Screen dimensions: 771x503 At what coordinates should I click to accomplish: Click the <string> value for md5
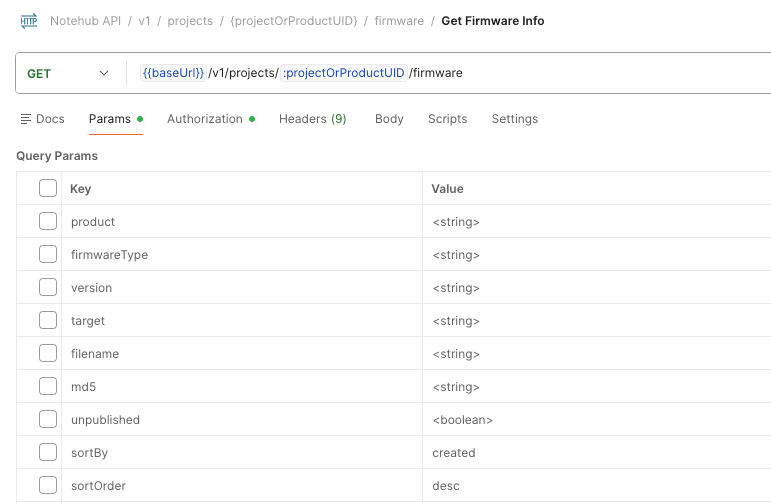456,387
